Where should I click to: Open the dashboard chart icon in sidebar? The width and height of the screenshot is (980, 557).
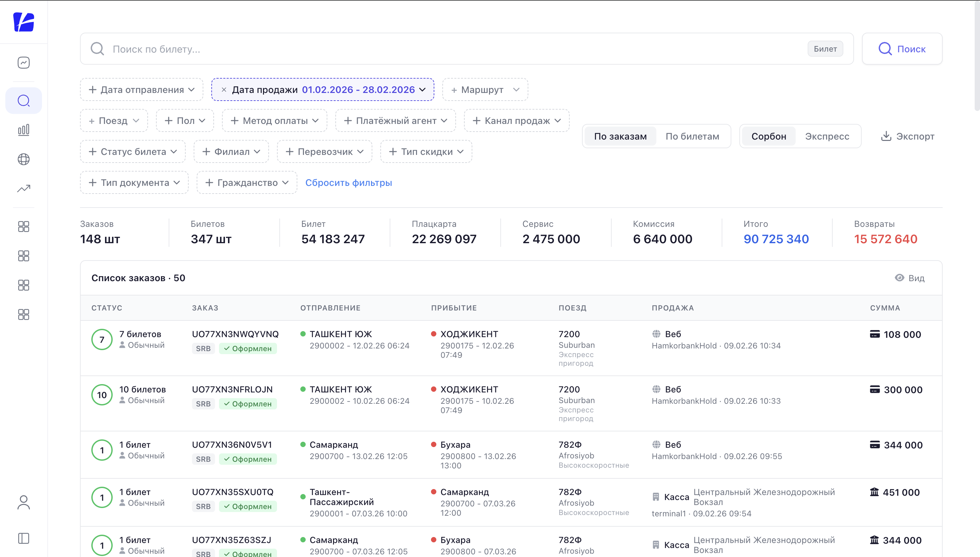pos(24,62)
